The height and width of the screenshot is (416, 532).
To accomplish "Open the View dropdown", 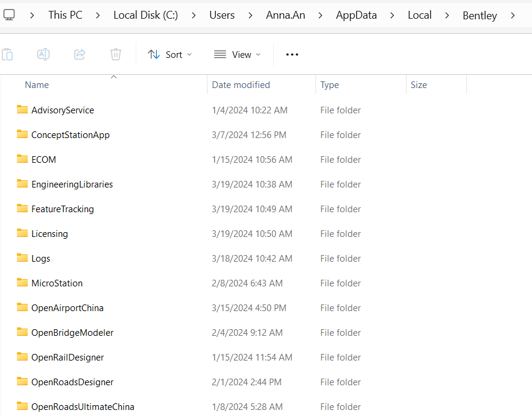I will tap(237, 54).
